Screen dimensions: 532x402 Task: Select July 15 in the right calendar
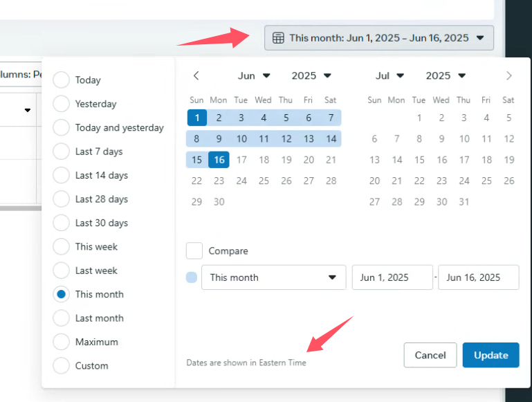(419, 160)
